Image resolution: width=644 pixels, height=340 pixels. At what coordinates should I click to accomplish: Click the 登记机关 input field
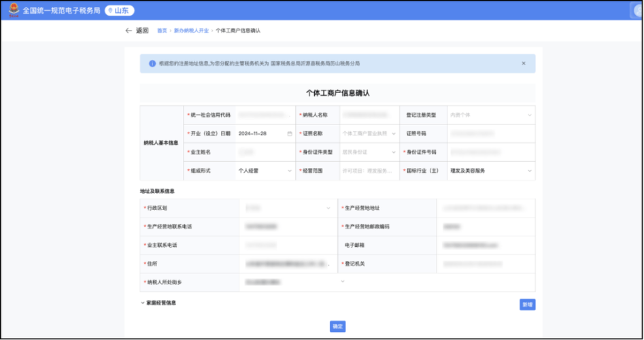coord(486,264)
